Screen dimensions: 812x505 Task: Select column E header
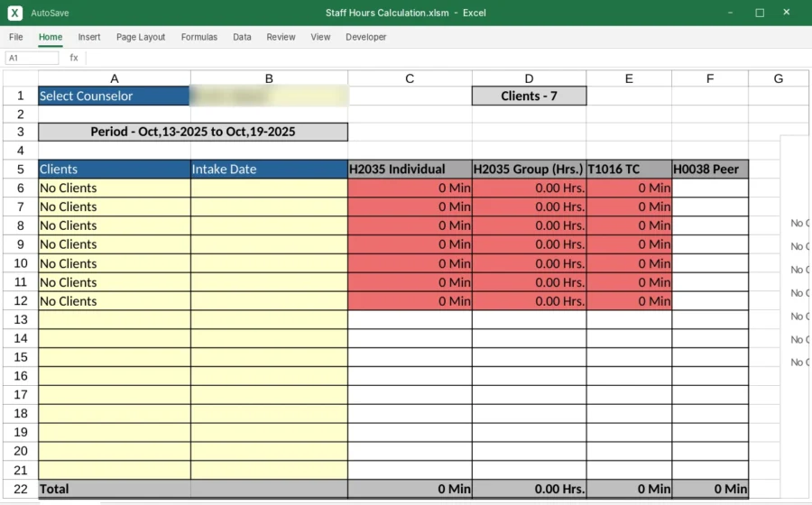(629, 78)
